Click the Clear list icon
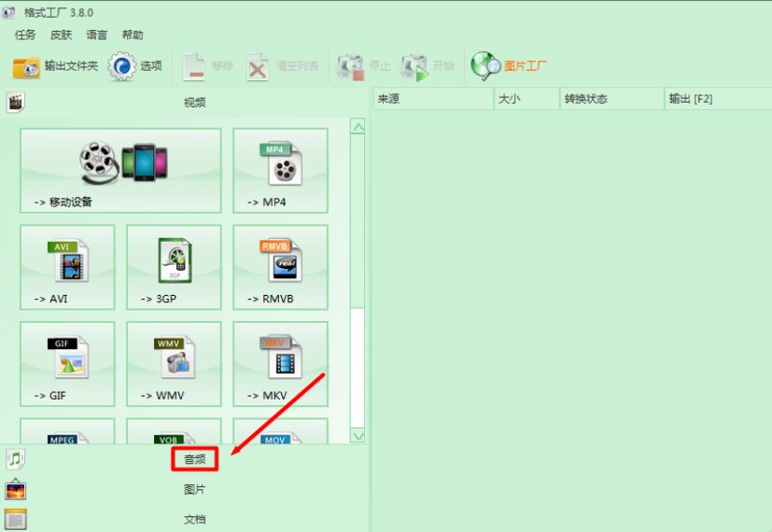 258,66
